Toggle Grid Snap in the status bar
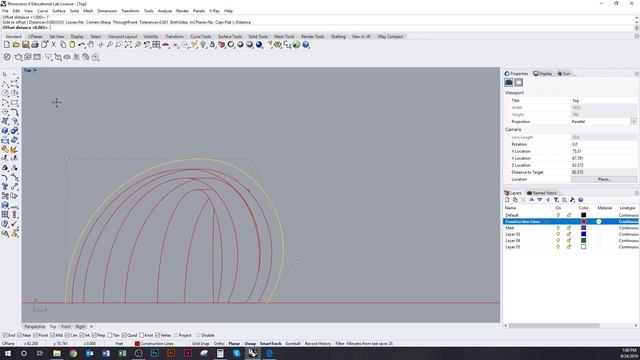 pyautogui.click(x=200, y=344)
